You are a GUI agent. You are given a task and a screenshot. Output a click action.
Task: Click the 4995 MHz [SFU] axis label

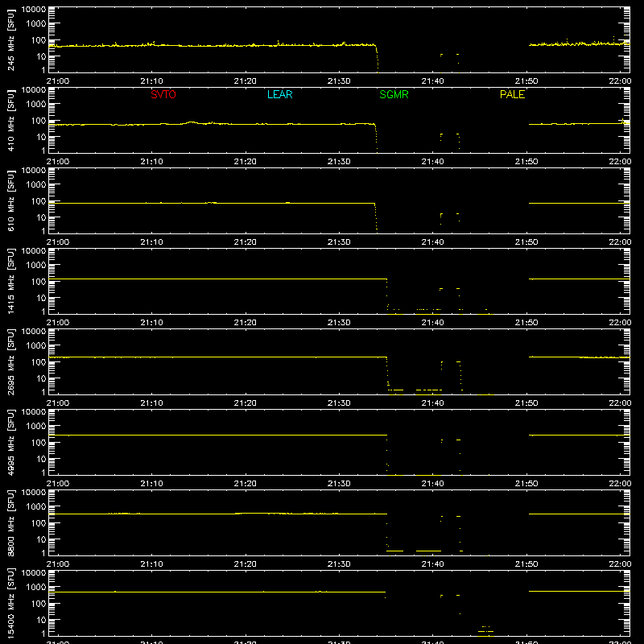pos(10,442)
